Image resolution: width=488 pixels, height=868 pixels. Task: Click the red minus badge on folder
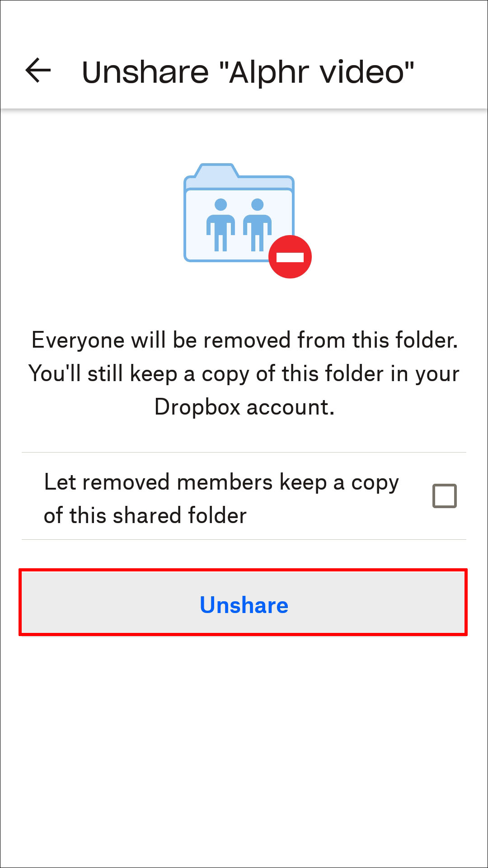click(290, 257)
